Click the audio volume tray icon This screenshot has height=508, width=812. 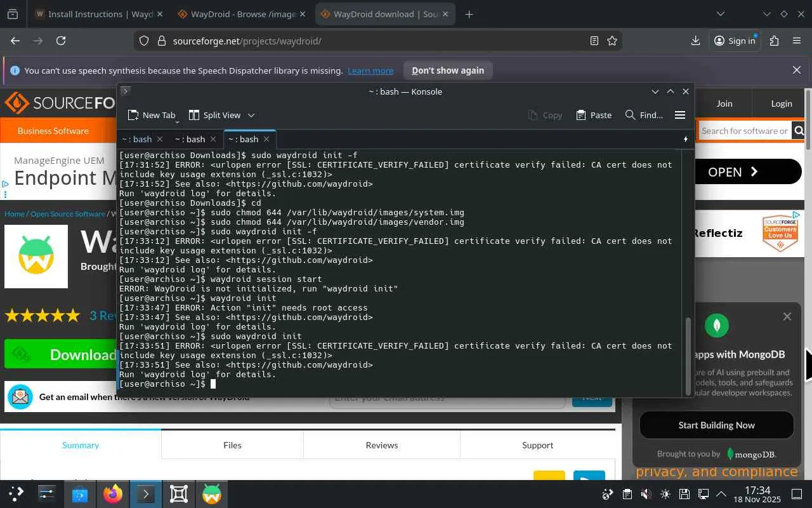(x=646, y=494)
